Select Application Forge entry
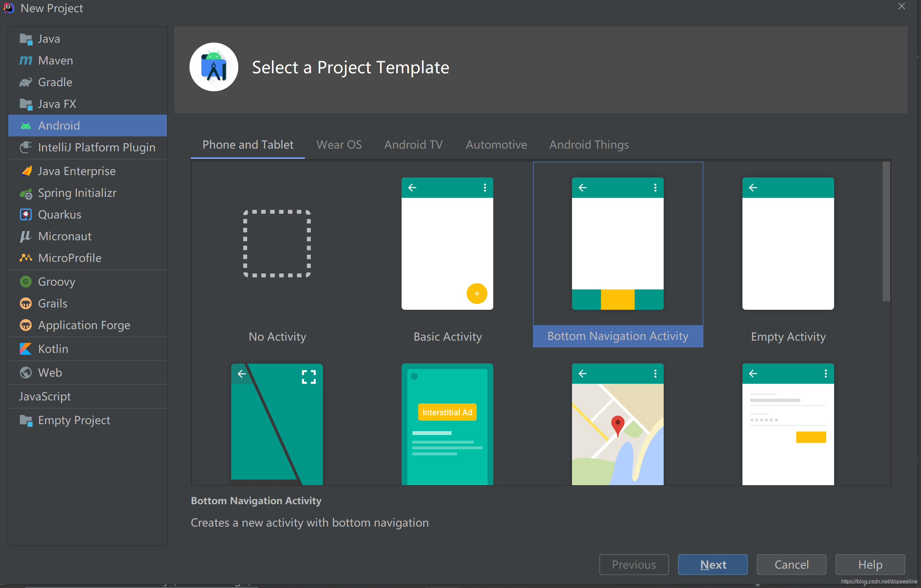 (x=88, y=325)
